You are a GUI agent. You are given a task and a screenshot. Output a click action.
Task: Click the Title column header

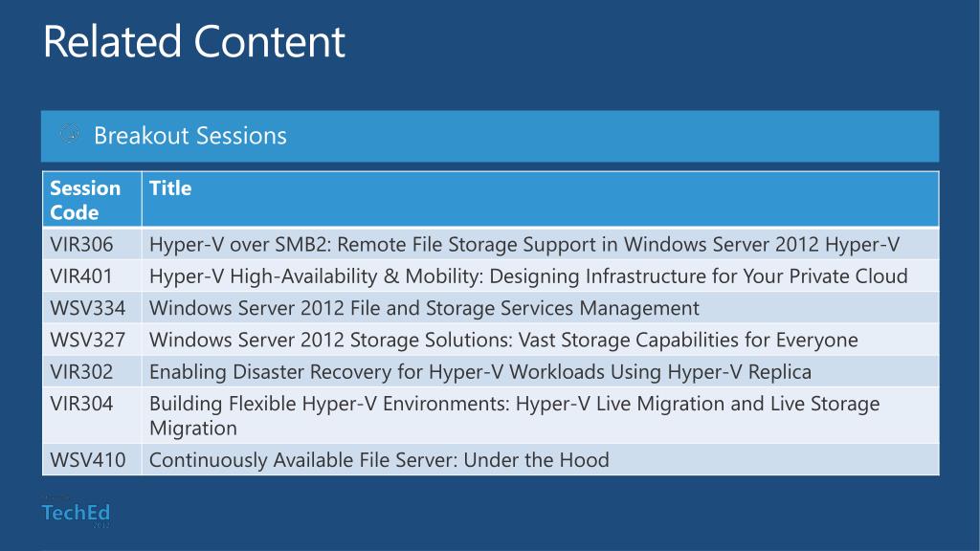[x=170, y=188]
